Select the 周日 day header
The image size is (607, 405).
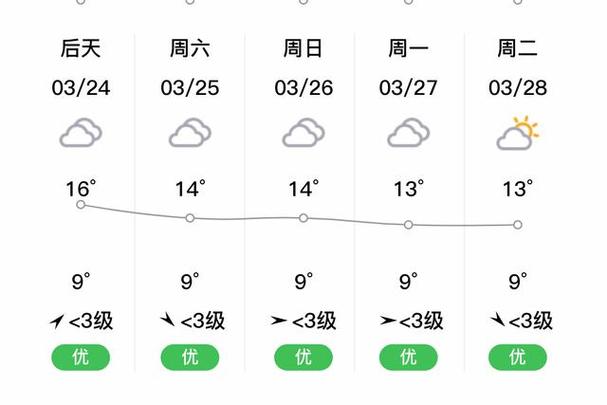coord(304,48)
